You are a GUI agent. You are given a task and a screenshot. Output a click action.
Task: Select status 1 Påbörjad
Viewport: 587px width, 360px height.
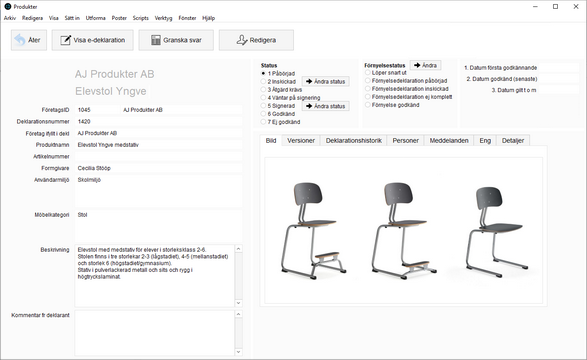coord(263,73)
